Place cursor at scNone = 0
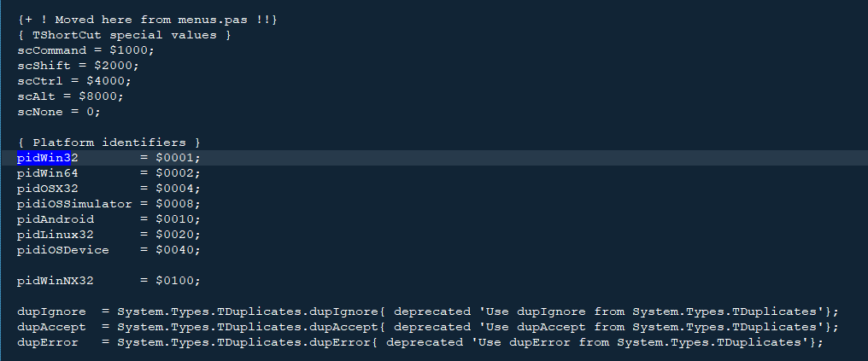This screenshot has width=868, height=361. pos(59,112)
